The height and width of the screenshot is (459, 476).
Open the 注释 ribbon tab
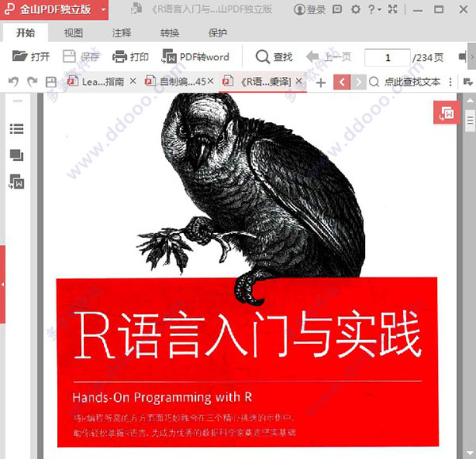click(x=121, y=33)
